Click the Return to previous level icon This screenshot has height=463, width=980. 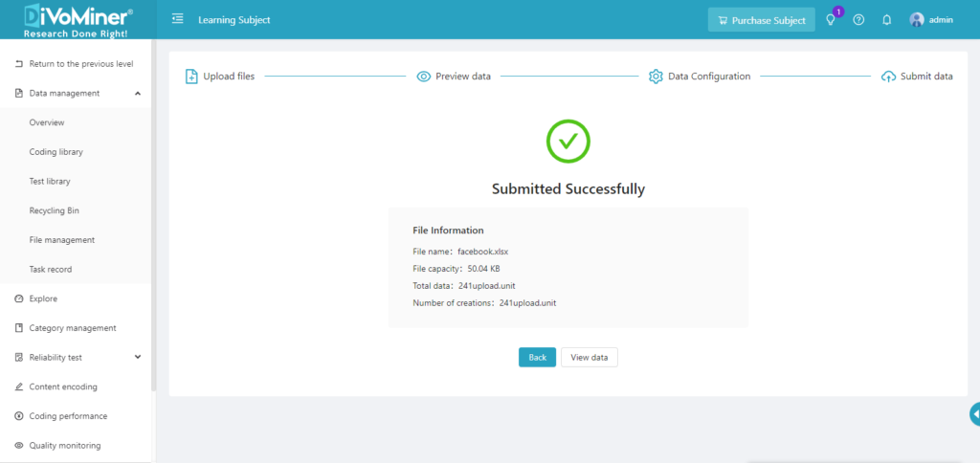18,64
